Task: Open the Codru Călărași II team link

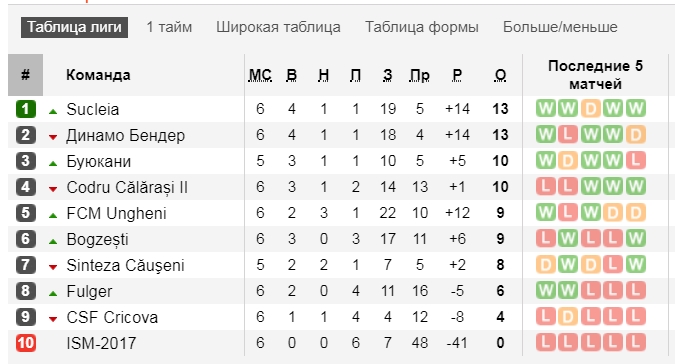Action: click(x=127, y=188)
